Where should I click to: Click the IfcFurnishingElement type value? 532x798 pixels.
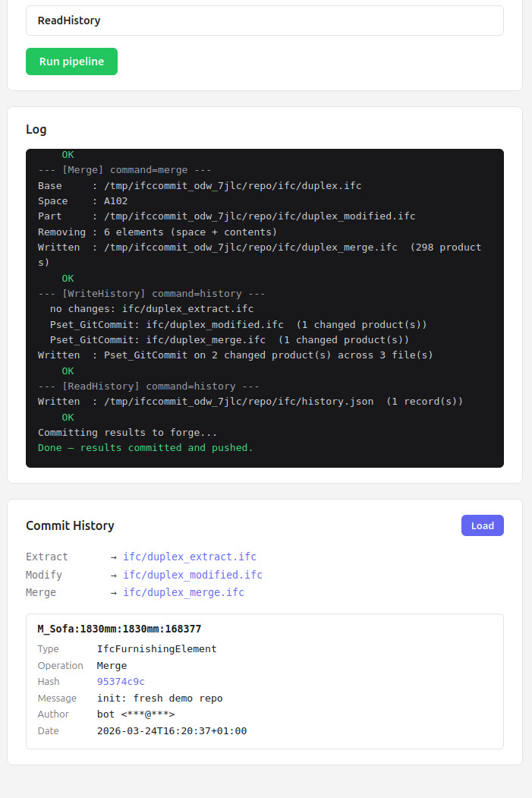[x=156, y=649]
